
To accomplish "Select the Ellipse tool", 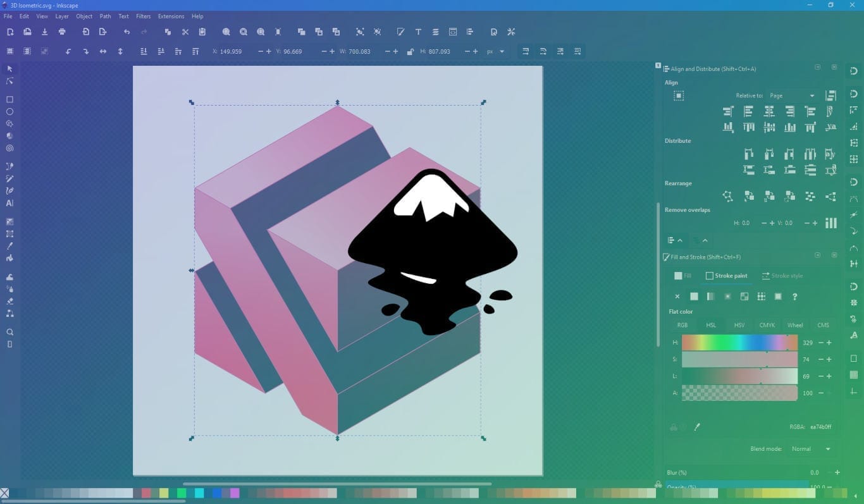I will (x=9, y=111).
